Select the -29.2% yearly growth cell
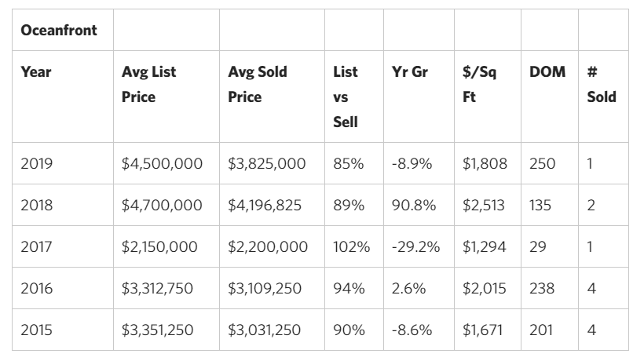644x361 pixels. click(415, 247)
